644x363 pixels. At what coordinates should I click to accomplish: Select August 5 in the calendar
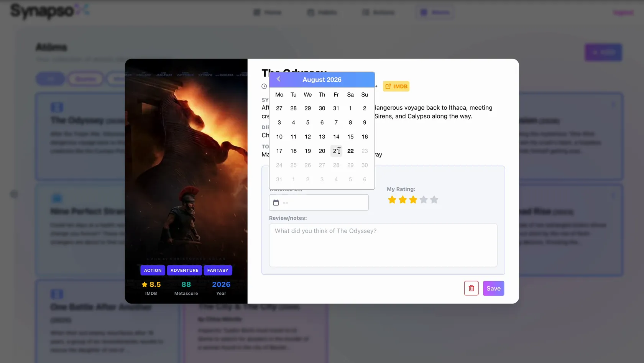[308, 123]
